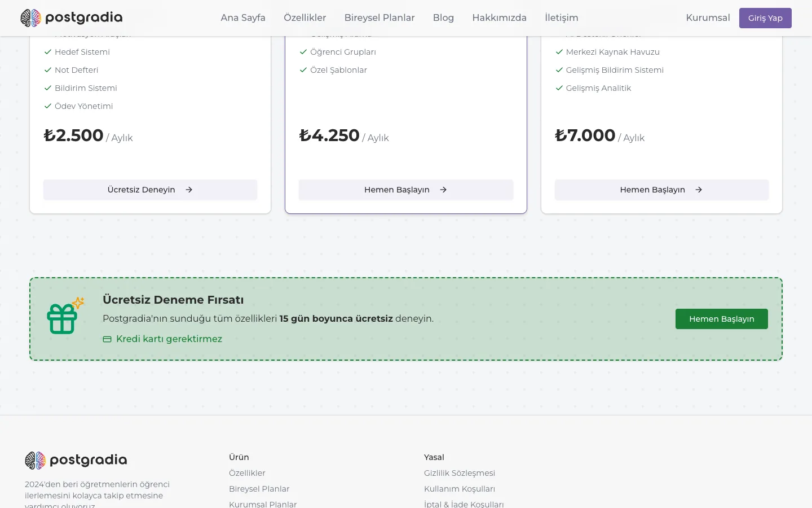Click Gelişmiş Analitik feature text
This screenshot has width=812, height=508.
(x=598, y=88)
